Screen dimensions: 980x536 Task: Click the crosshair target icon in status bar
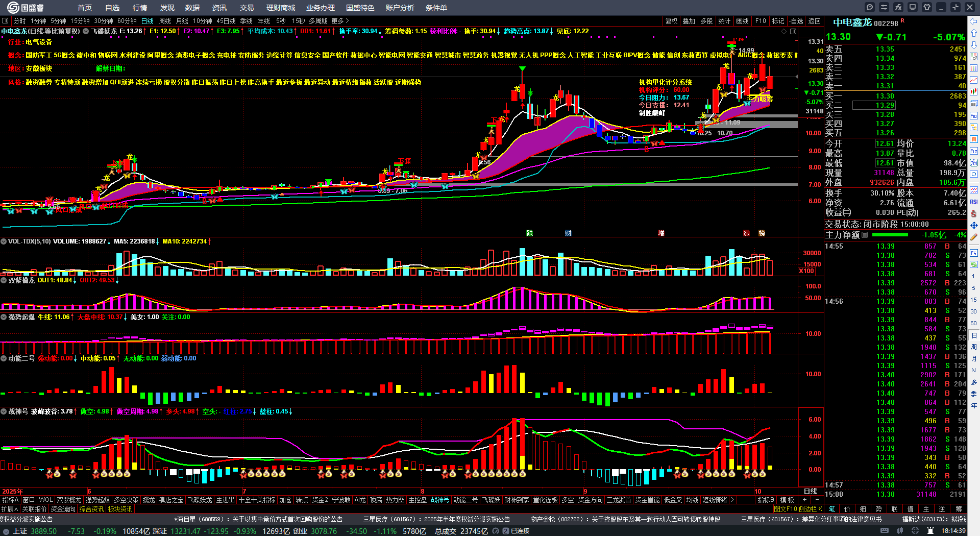916,531
